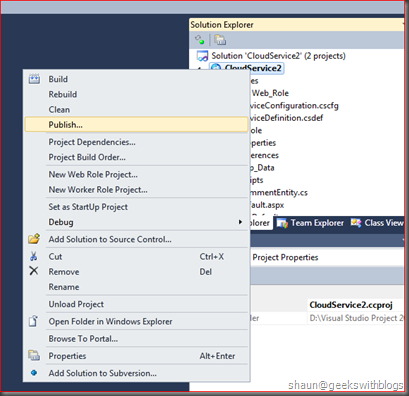Select Web_Role in Solution Explorer

pos(270,93)
